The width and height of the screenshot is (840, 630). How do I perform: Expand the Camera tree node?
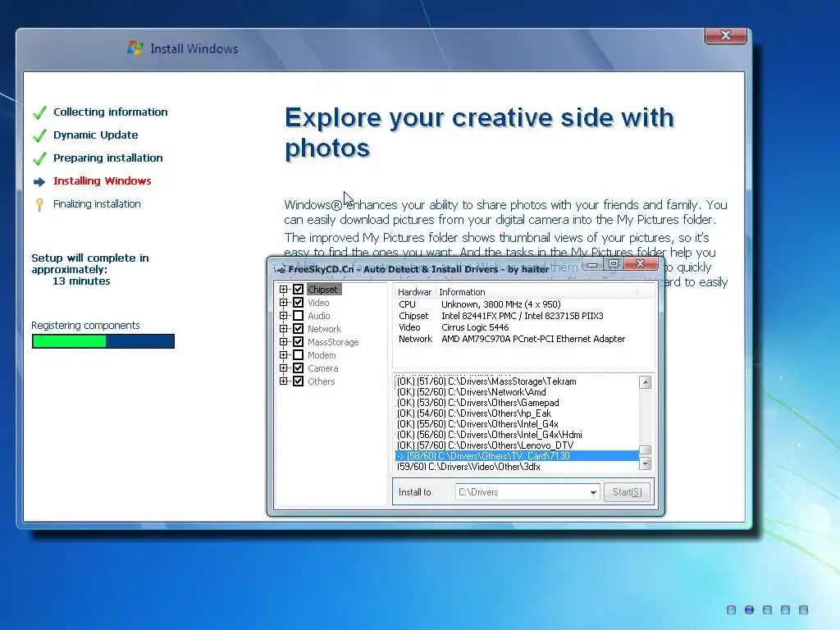coord(283,368)
